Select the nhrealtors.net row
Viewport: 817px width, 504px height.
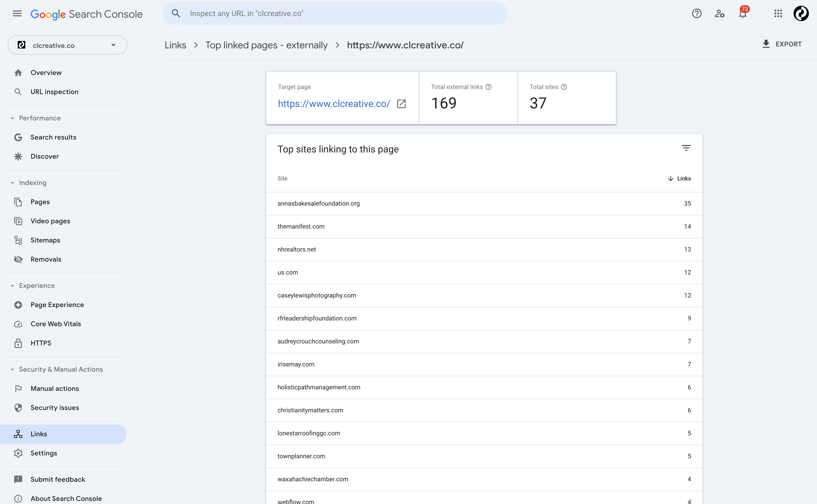coord(484,249)
